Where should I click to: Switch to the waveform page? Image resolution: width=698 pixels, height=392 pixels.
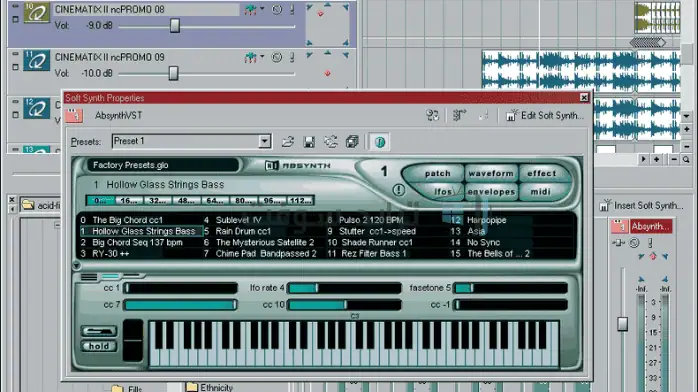coord(491,174)
